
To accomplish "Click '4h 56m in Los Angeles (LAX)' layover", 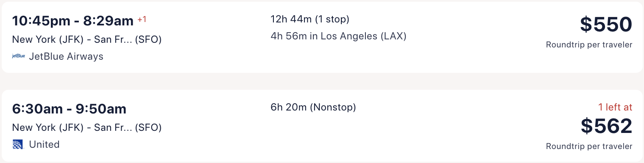I will point(338,36).
